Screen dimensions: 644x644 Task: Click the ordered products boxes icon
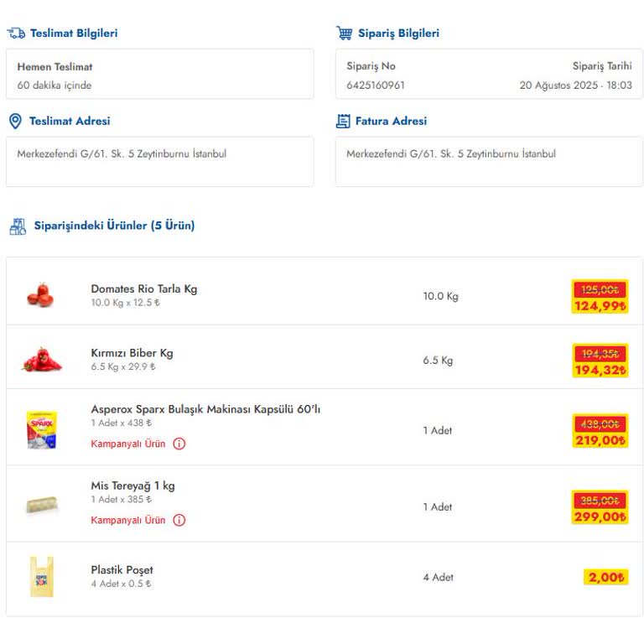[x=18, y=226]
